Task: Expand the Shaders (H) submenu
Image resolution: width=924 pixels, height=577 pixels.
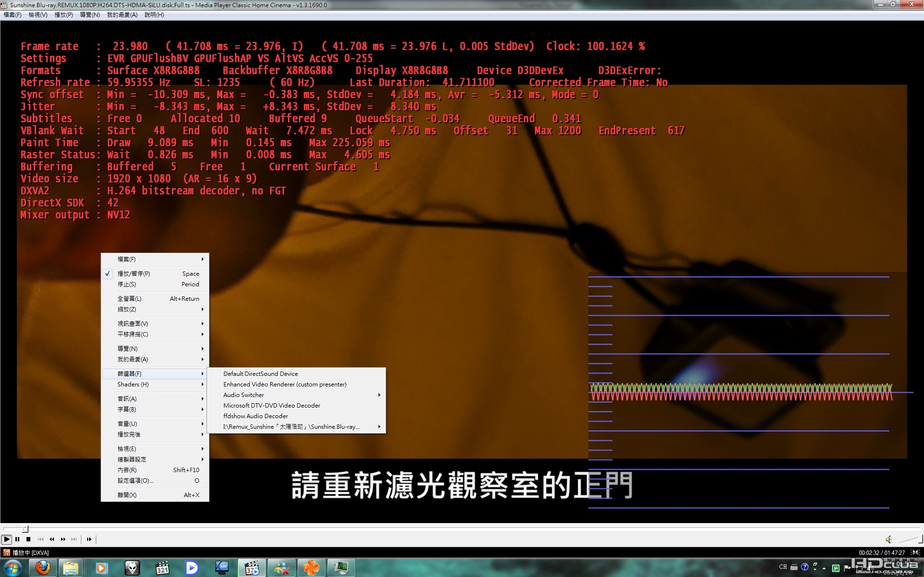Action: pos(155,384)
